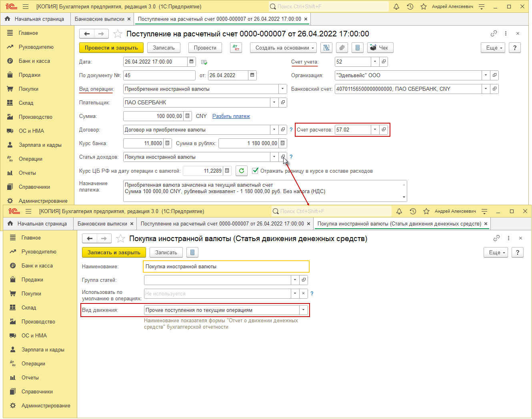
Task: Open Создать на основании dropdown button
Action: click(x=284, y=48)
